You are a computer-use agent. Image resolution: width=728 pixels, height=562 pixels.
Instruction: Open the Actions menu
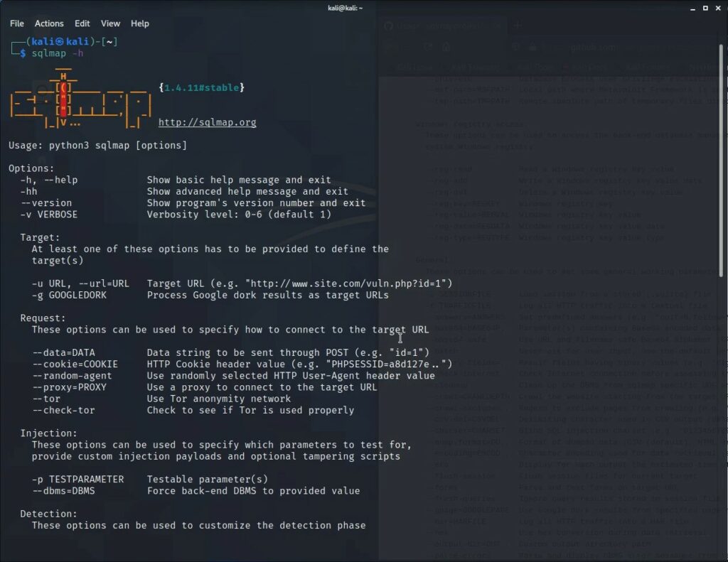point(49,23)
